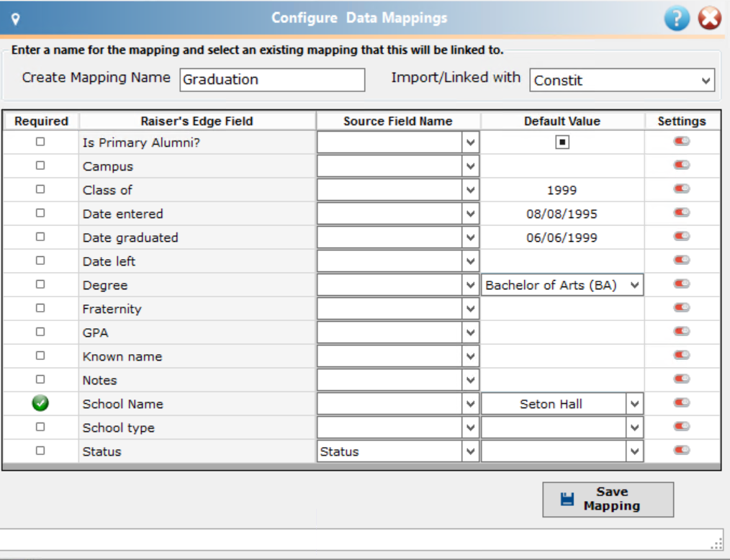The height and width of the screenshot is (560, 730).
Task: Click the Required column header
Action: point(41,121)
